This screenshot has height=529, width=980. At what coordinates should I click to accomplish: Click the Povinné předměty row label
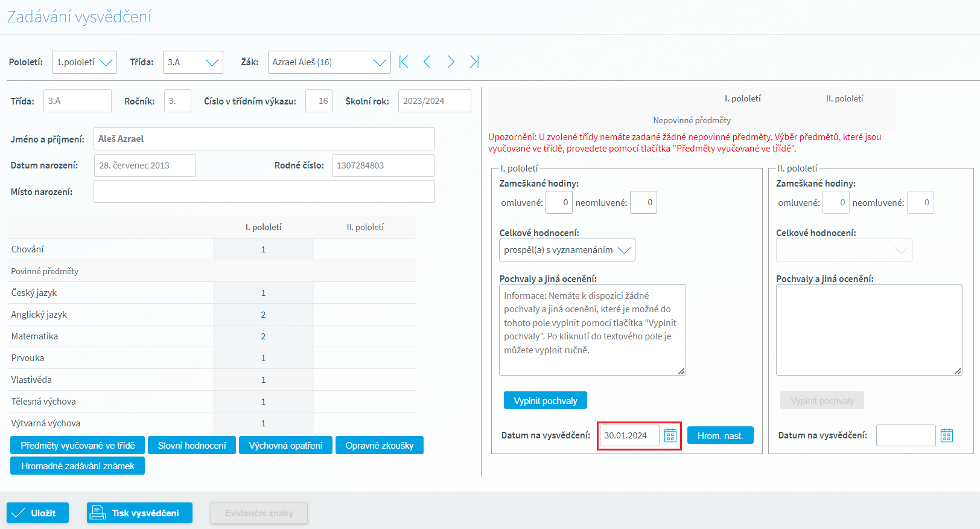tap(45, 271)
